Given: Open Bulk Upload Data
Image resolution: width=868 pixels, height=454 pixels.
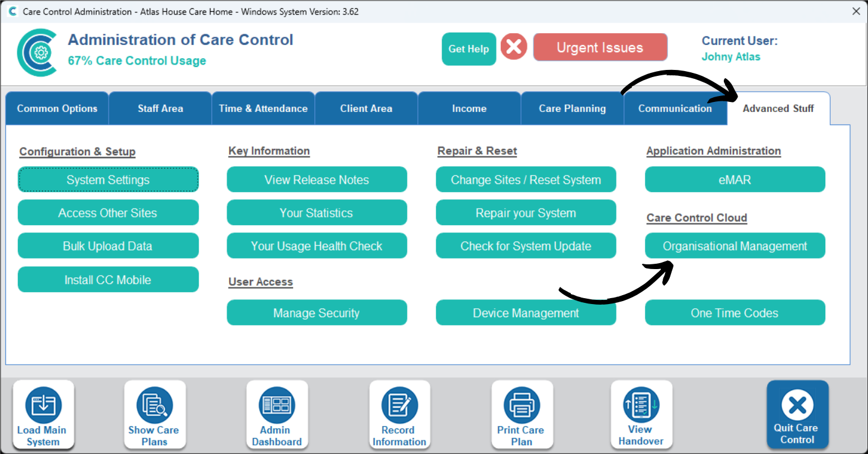Looking at the screenshot, I should pos(108,246).
